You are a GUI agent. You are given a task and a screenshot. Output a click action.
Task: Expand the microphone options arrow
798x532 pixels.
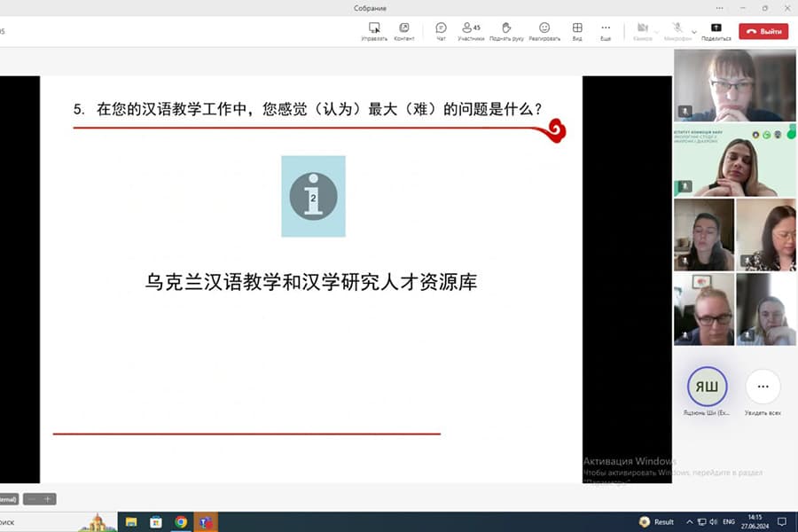694,32
